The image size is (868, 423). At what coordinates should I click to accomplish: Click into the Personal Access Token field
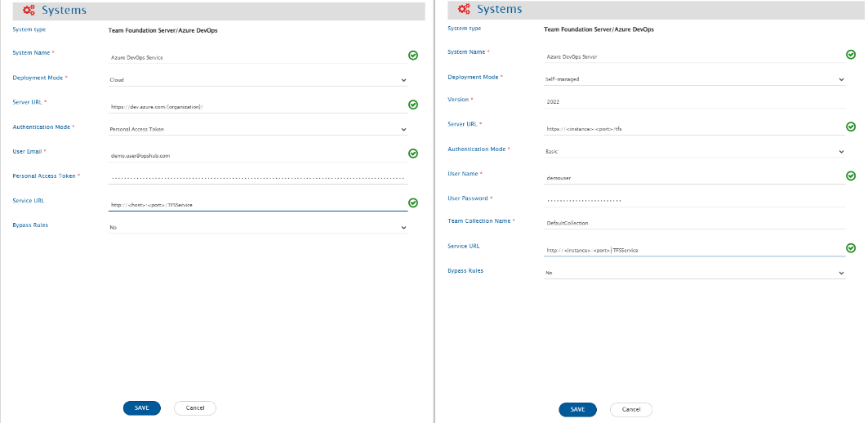click(257, 178)
